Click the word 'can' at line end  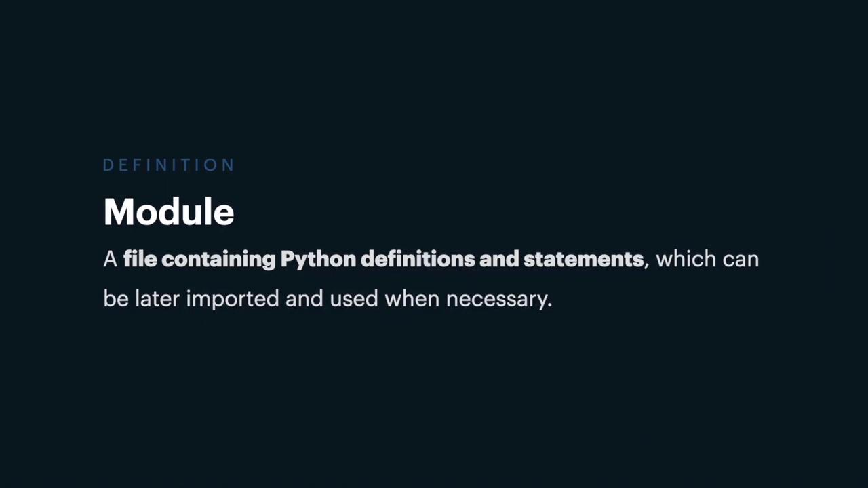coord(740,259)
